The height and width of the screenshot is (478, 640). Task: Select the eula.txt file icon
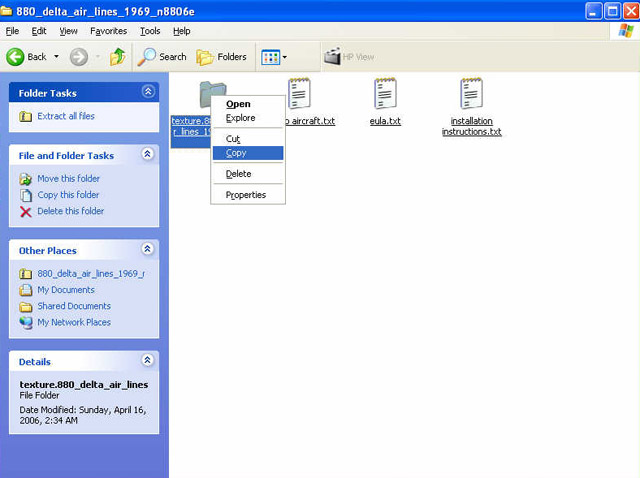(385, 93)
